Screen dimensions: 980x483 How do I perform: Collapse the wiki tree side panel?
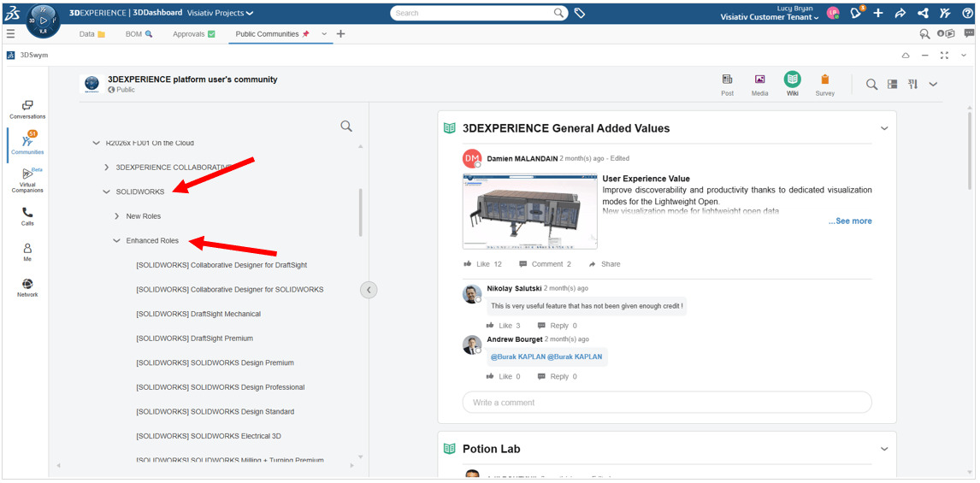click(369, 290)
